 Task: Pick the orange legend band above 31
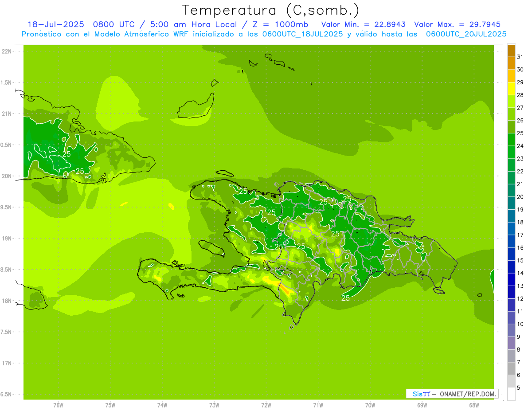(x=511, y=51)
